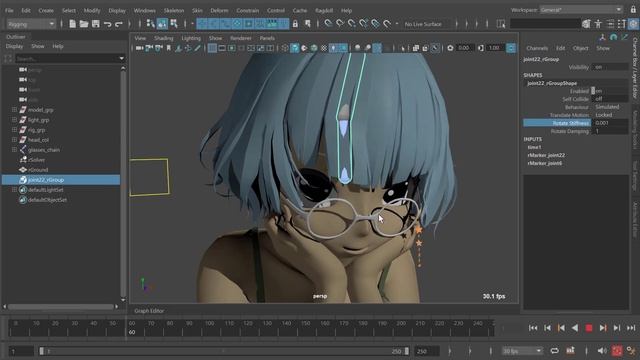Viewport: 640px width, 360px height.
Task: Expand the defaultLightSet node in Outliner
Action: 14,190
